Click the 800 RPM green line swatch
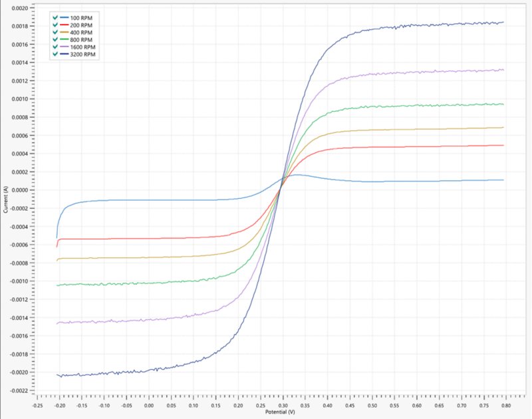 [x=64, y=40]
